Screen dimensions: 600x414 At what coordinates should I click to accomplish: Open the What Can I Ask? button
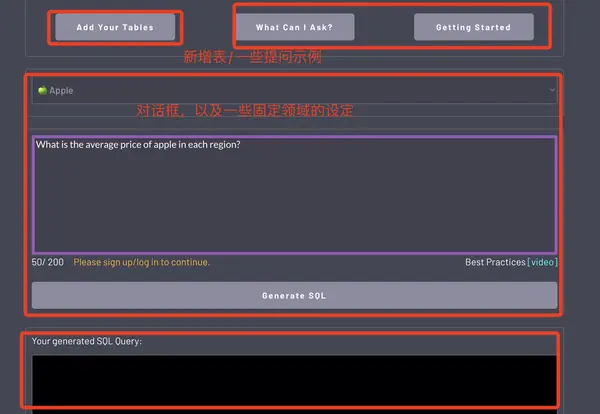[295, 27]
